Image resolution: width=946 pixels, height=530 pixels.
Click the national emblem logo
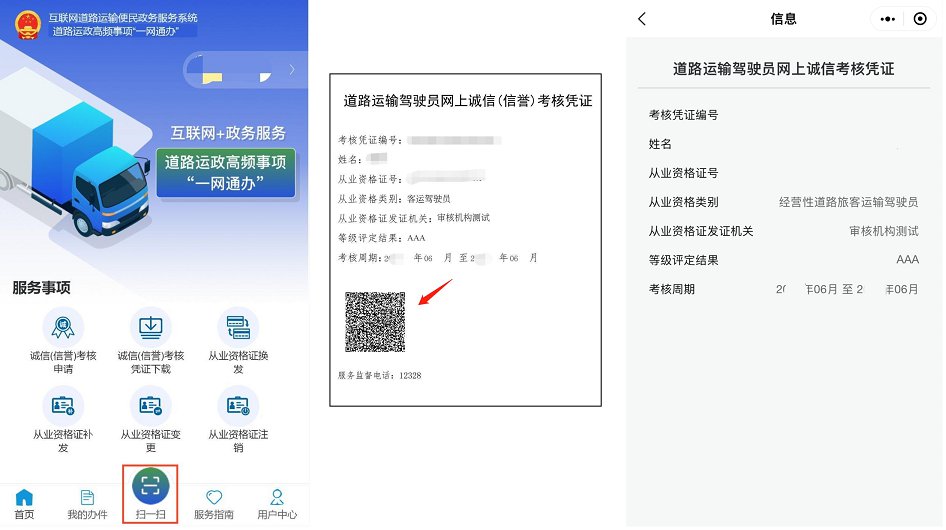pyautogui.click(x=28, y=25)
